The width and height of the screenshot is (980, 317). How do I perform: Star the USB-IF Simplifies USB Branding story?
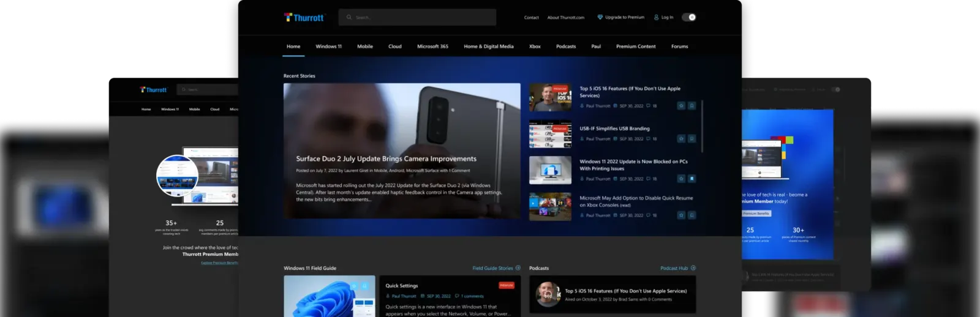pyautogui.click(x=681, y=139)
